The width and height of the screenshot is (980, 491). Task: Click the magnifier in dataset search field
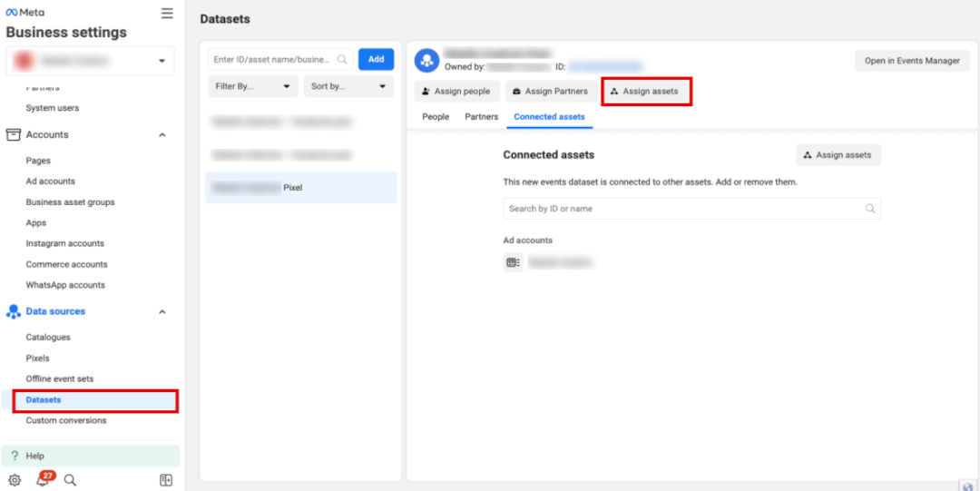click(x=342, y=59)
